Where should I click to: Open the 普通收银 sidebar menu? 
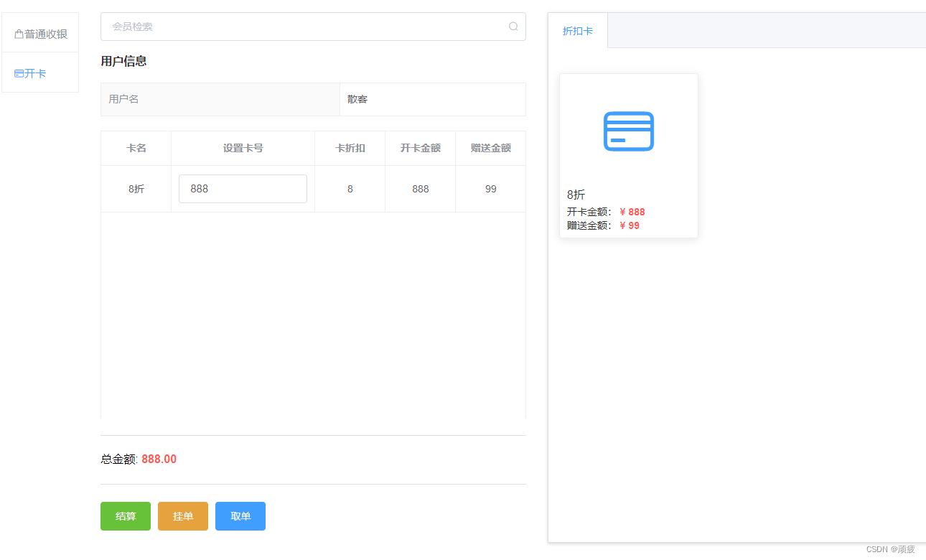tap(40, 33)
